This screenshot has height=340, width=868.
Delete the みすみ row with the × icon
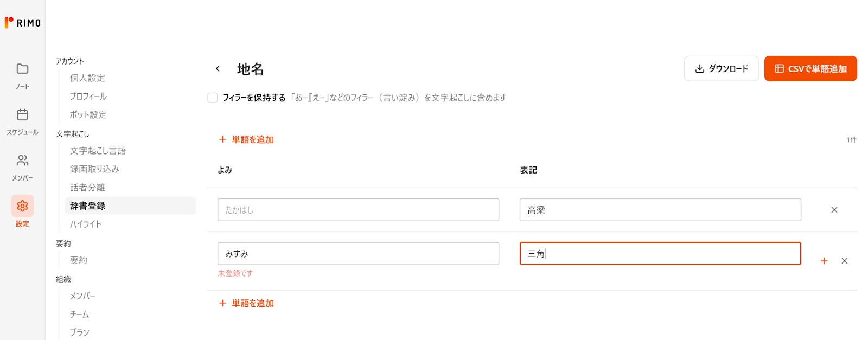[845, 261]
